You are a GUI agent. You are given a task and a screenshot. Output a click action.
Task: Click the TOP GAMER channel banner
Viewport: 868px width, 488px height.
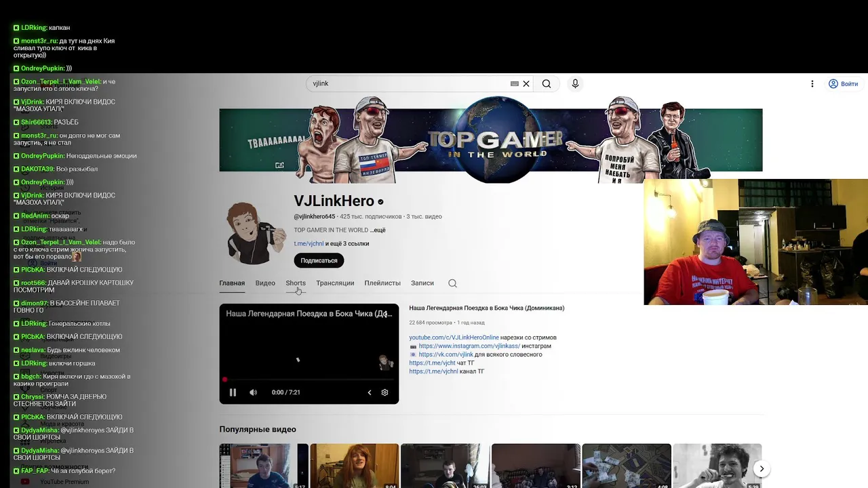[491, 140]
